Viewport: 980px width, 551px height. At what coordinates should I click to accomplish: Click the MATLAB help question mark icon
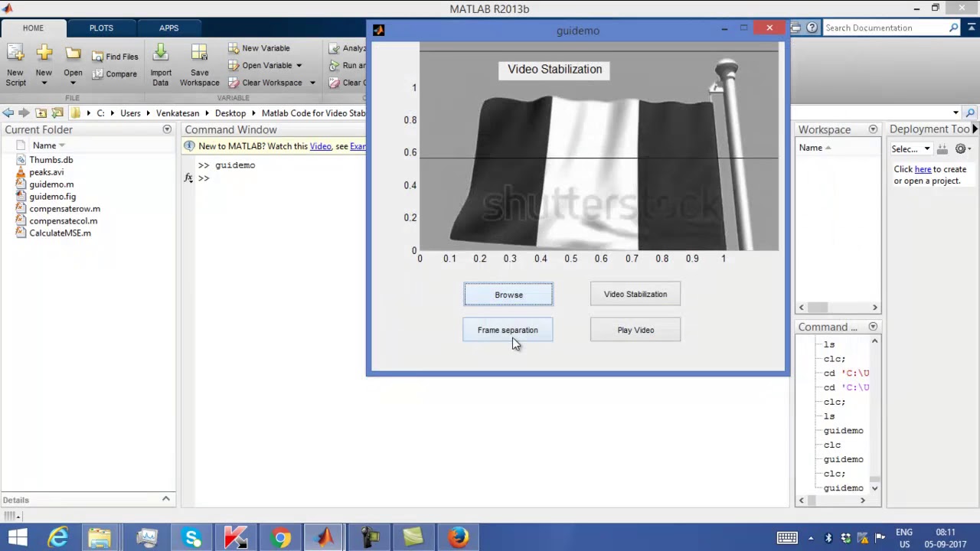tap(812, 28)
